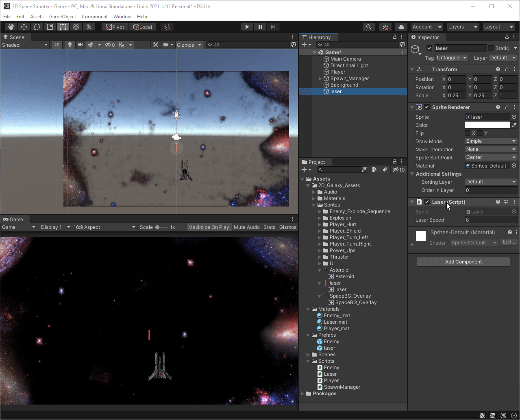Select the Rect tool

point(63,27)
